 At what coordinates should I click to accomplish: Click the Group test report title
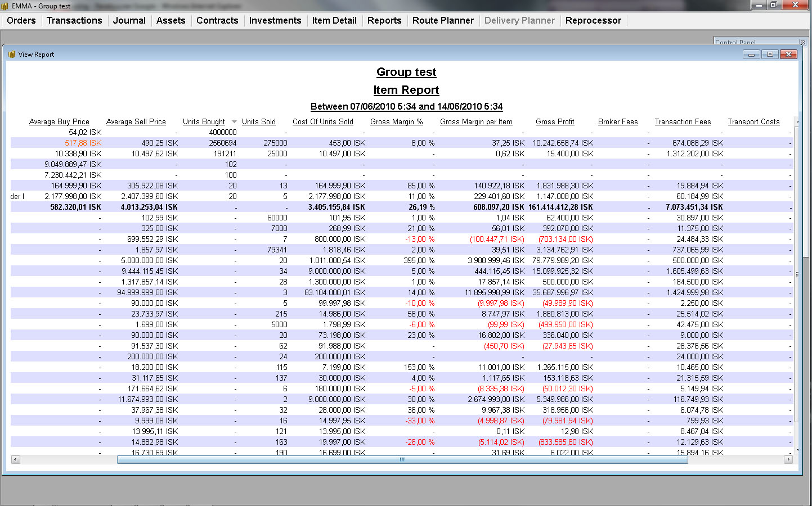(x=406, y=72)
